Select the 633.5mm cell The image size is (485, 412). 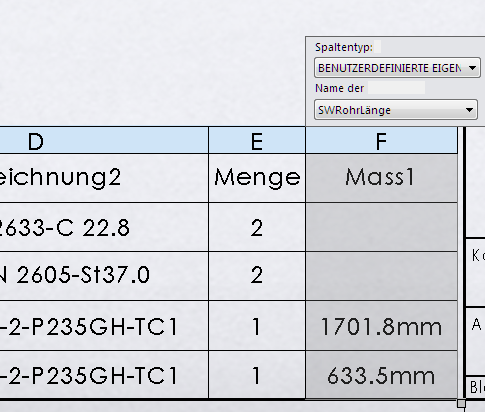[x=381, y=374]
